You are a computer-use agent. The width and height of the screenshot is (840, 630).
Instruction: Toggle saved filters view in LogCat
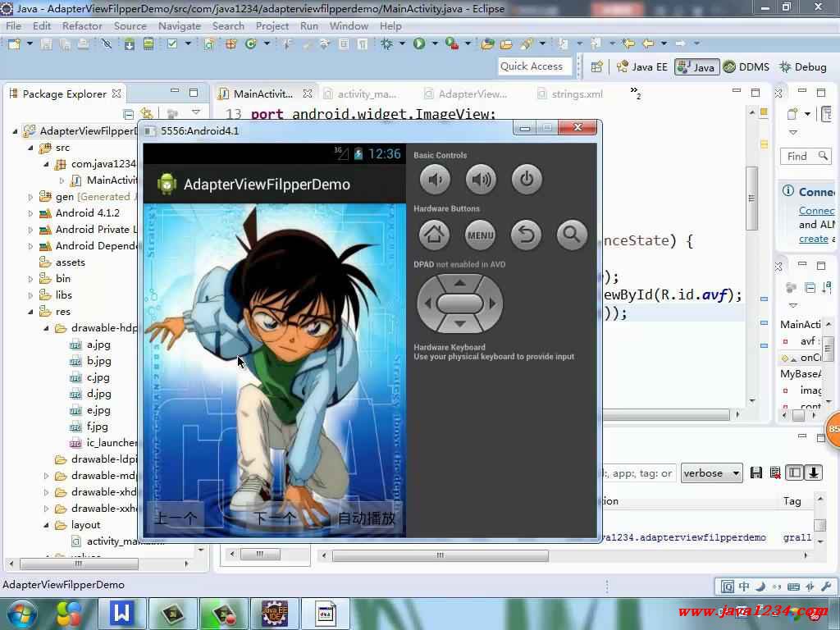[x=794, y=472]
